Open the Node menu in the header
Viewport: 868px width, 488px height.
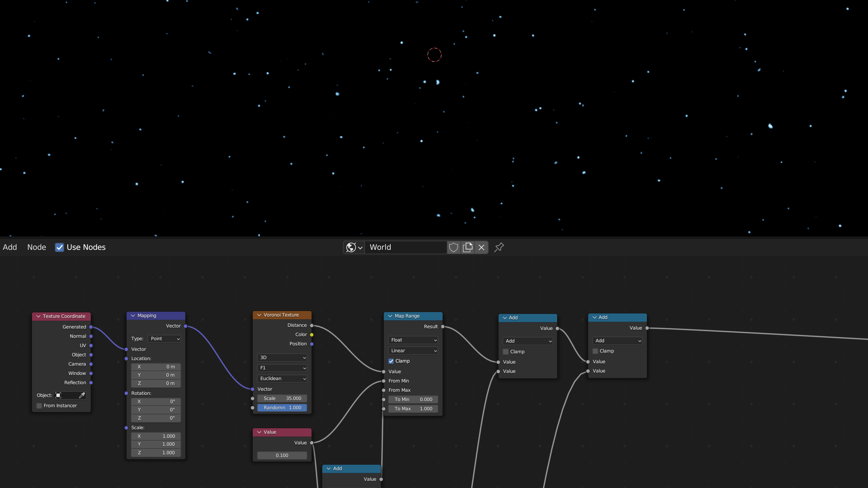coord(36,247)
